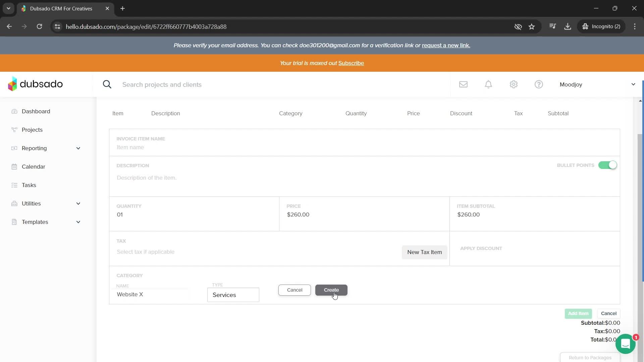Expand the Utilities menu chevron
Image resolution: width=644 pixels, height=362 pixels.
[x=78, y=203]
